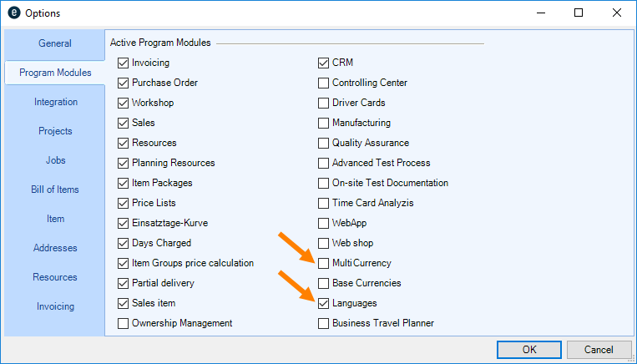This screenshot has height=364, width=637.
Task: Confirm changes with the OK button
Action: [x=528, y=349]
